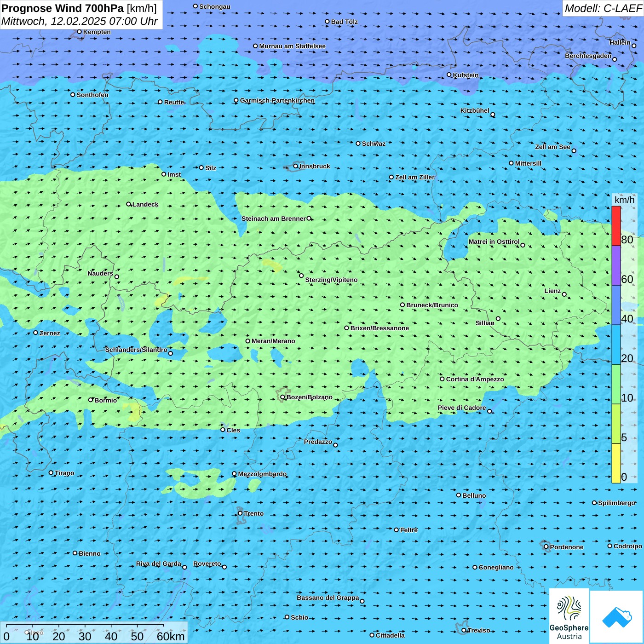Viewport: 644px width, 644px height.
Task: Click the GeoSphere Austria logo
Action: tap(569, 616)
